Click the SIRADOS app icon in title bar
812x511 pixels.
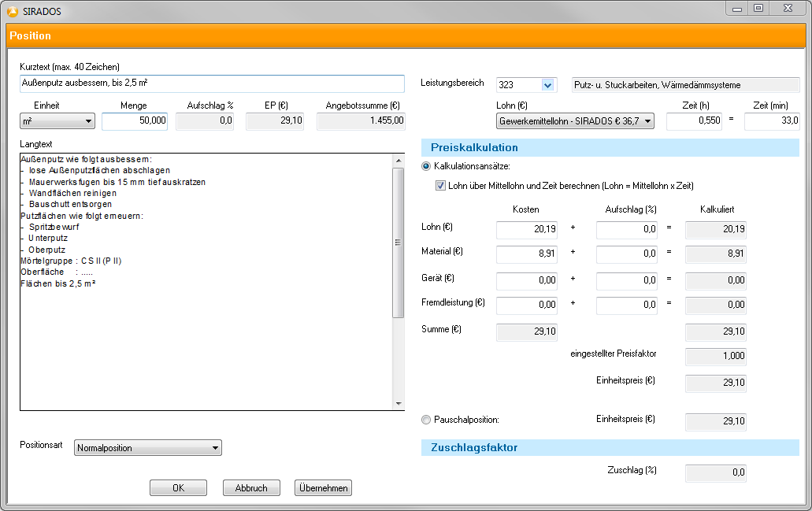point(12,11)
